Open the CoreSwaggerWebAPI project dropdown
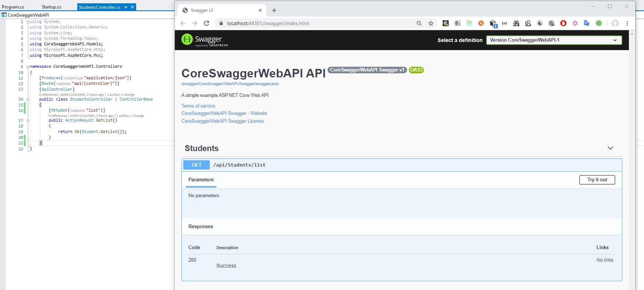The height and width of the screenshot is (290, 644). point(86,15)
